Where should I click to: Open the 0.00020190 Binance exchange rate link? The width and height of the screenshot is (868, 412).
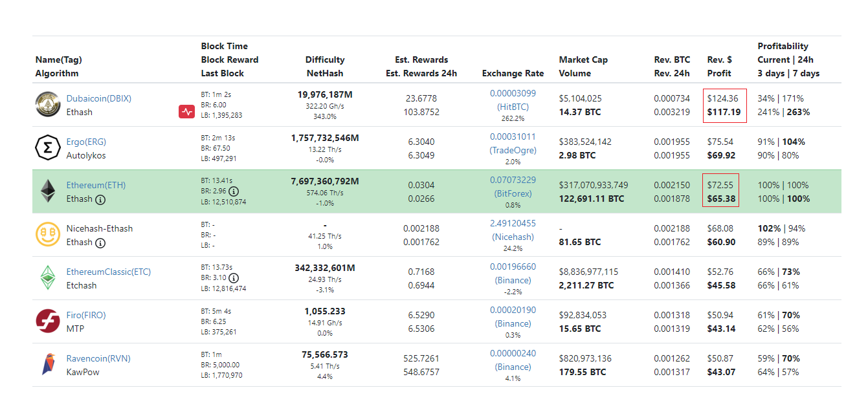coord(513,316)
